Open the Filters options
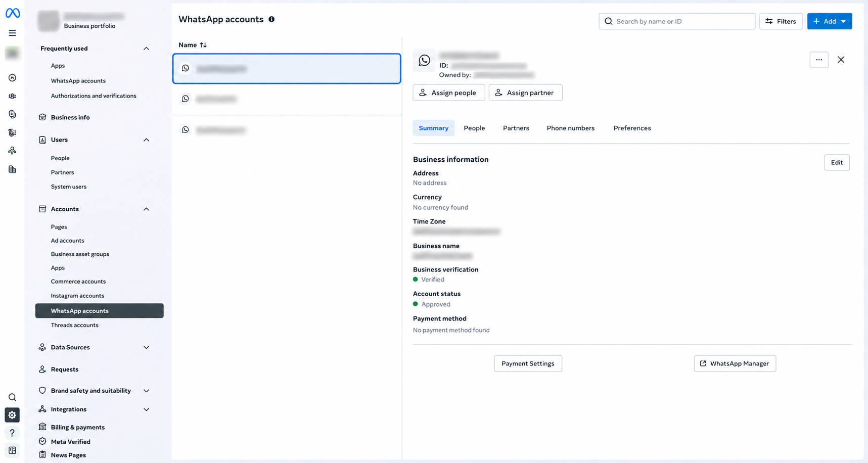The image size is (868, 463). (781, 21)
